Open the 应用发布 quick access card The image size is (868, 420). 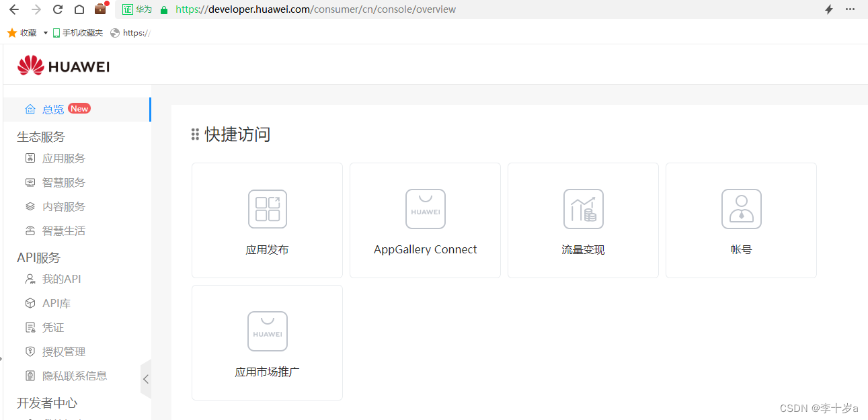click(267, 220)
